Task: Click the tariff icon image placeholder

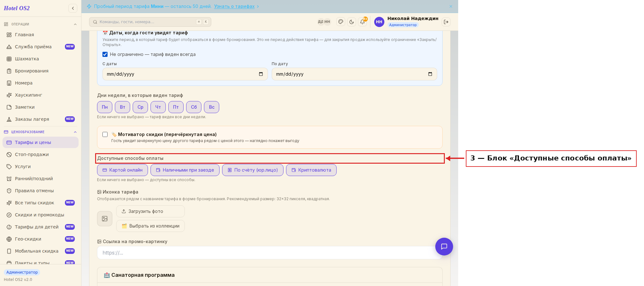Action: tap(105, 219)
